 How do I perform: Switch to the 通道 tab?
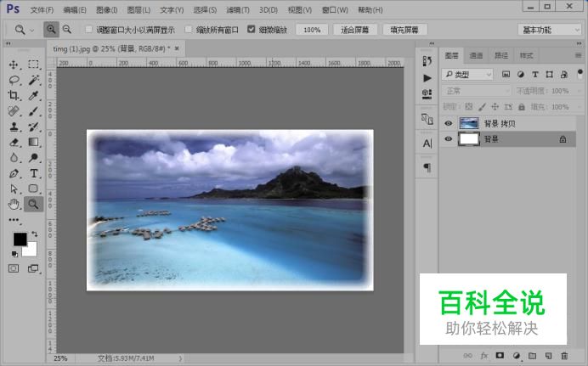476,55
